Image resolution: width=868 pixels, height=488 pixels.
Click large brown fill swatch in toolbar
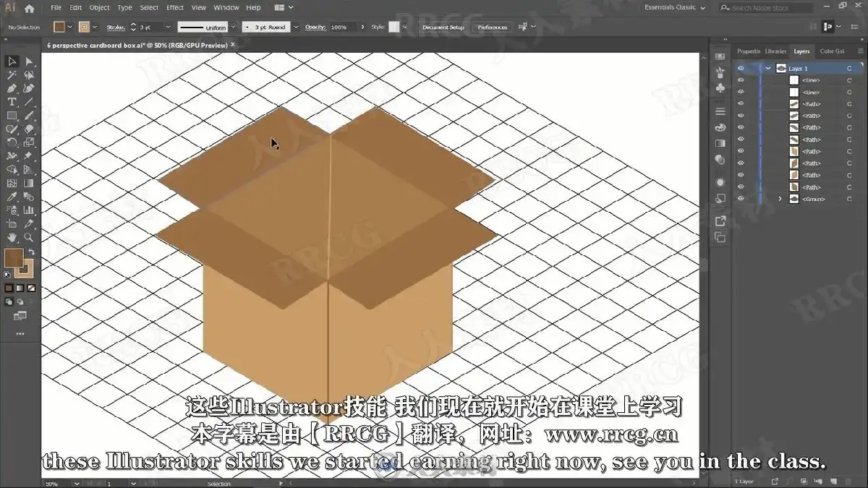(14, 257)
